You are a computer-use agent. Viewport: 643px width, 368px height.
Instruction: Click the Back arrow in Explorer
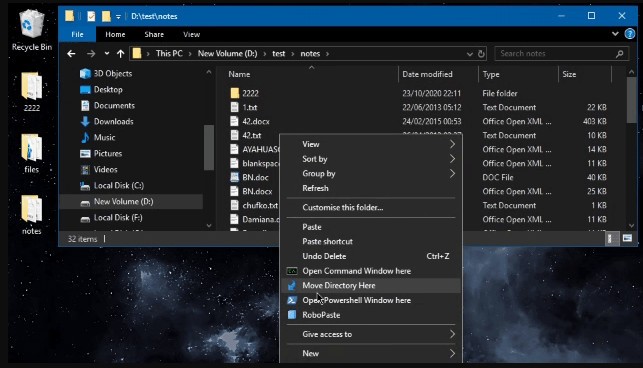tap(71, 54)
